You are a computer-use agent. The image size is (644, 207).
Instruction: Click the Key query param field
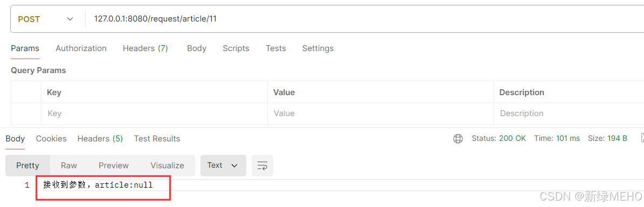(x=155, y=113)
